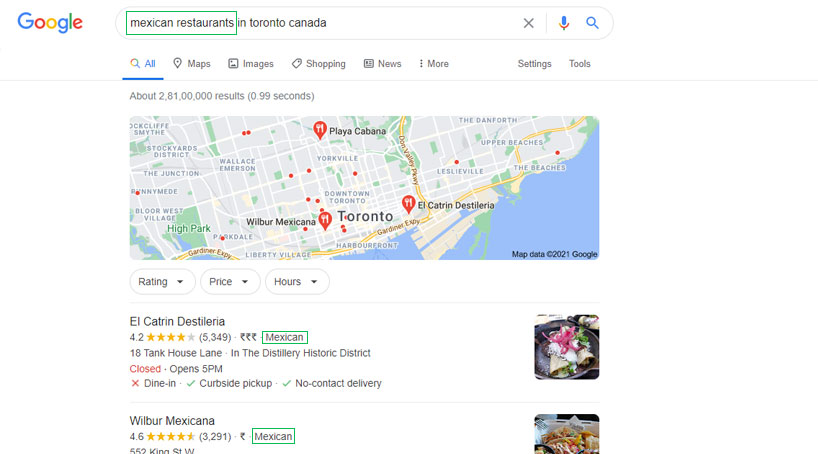Start voice search with microphone icon
Viewport: 818px width, 454px height.
[x=563, y=23]
